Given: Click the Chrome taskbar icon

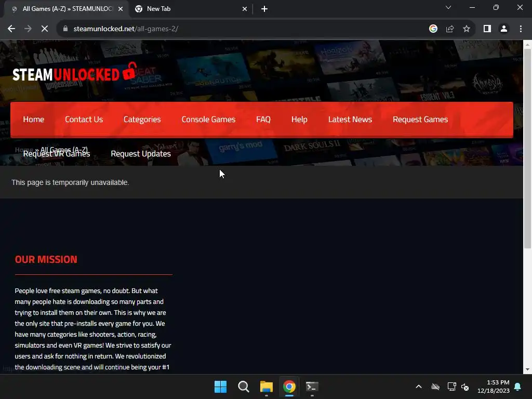Looking at the screenshot, I should click(289, 387).
